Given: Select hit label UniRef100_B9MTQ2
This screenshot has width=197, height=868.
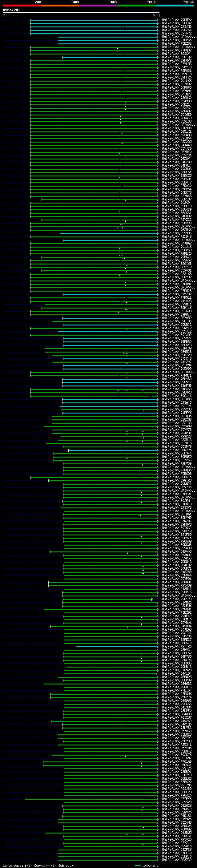Looking at the screenshot, I should [x=177, y=57].
